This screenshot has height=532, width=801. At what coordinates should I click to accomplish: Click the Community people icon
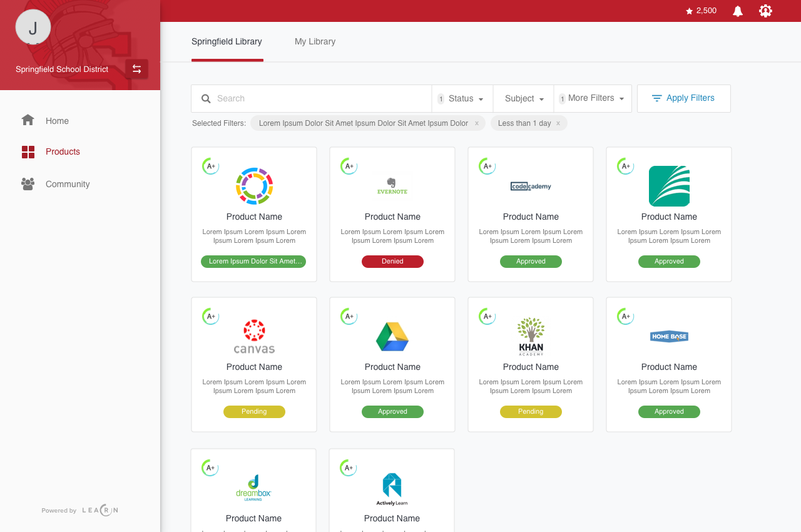tap(28, 184)
